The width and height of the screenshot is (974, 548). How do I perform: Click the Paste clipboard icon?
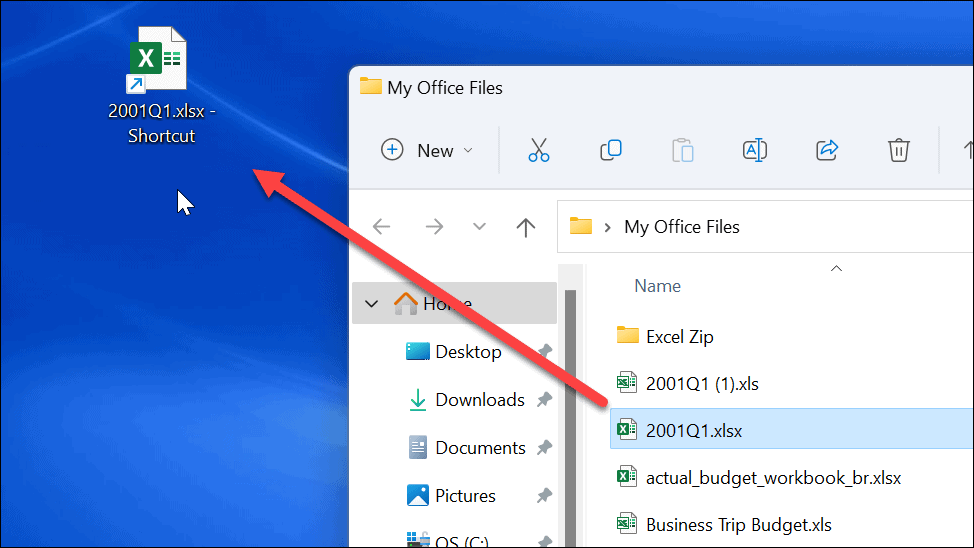tap(683, 151)
